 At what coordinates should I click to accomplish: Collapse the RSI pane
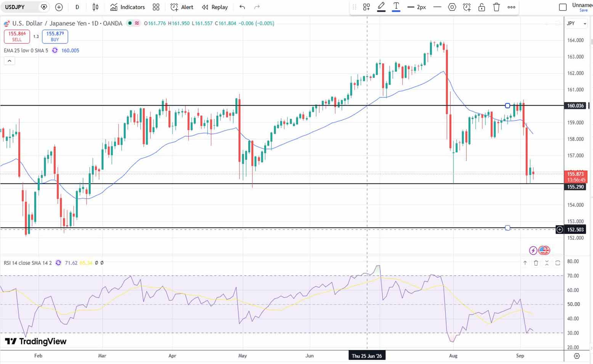tap(547, 263)
